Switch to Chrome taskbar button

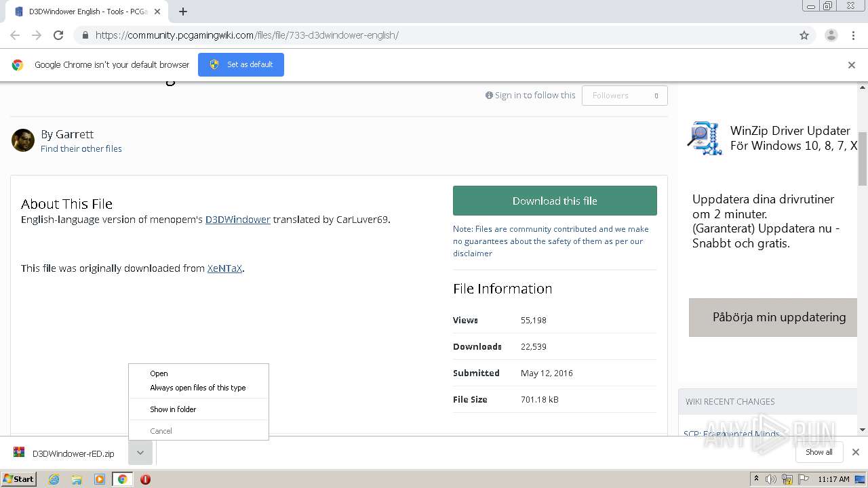[122, 479]
